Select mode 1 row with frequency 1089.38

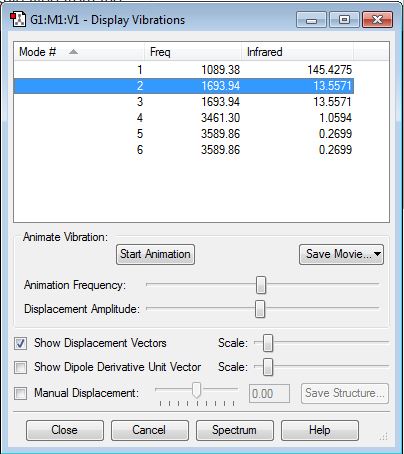(184, 70)
